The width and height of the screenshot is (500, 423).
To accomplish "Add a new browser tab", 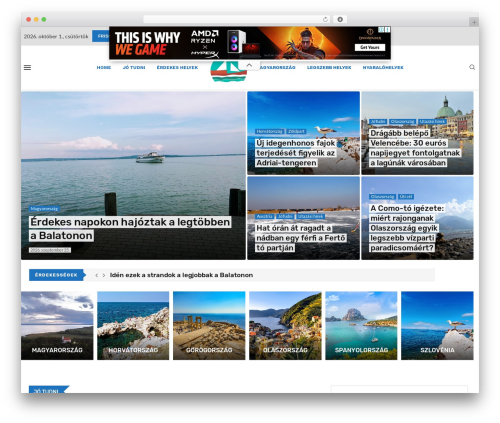I will point(474,22).
